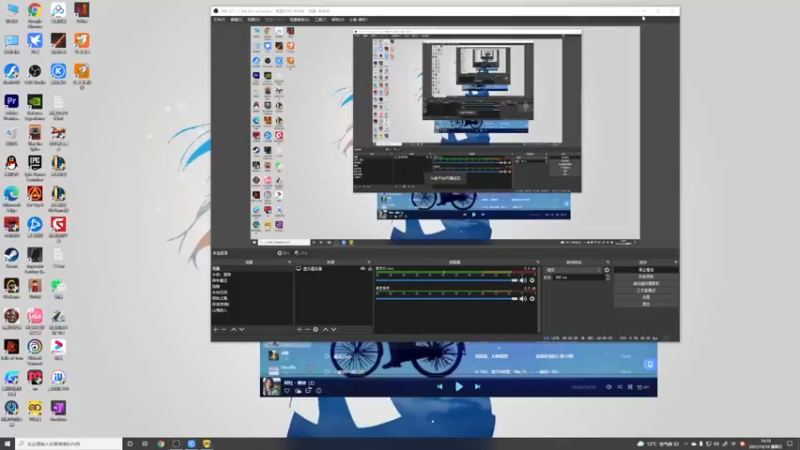Open WeChat desktop shortcut
800x450 pixels.
point(58,289)
